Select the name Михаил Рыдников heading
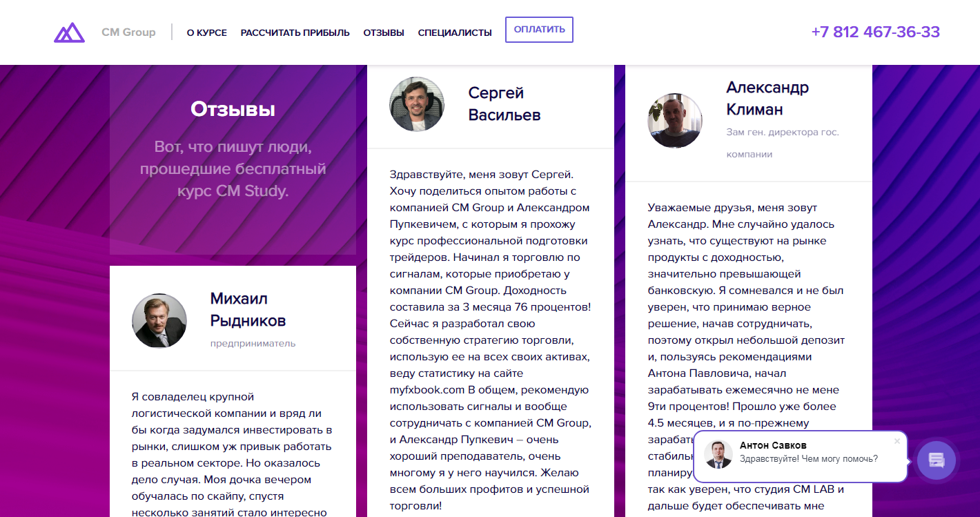 pos(248,310)
